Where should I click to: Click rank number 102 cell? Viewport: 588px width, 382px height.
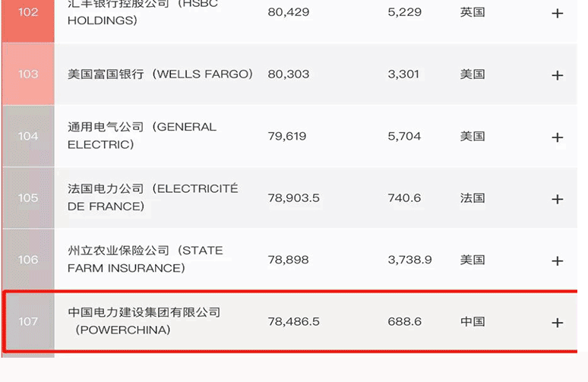tap(28, 13)
